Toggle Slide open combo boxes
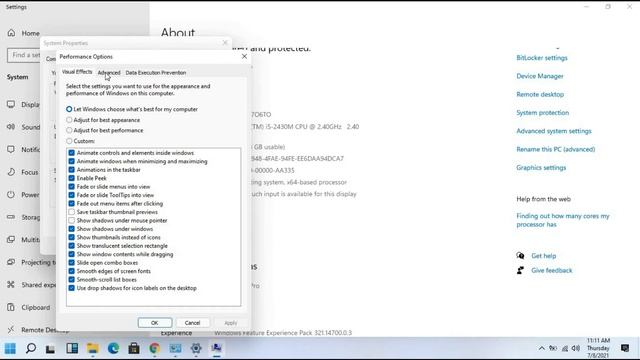The height and width of the screenshot is (360, 640). tap(72, 262)
